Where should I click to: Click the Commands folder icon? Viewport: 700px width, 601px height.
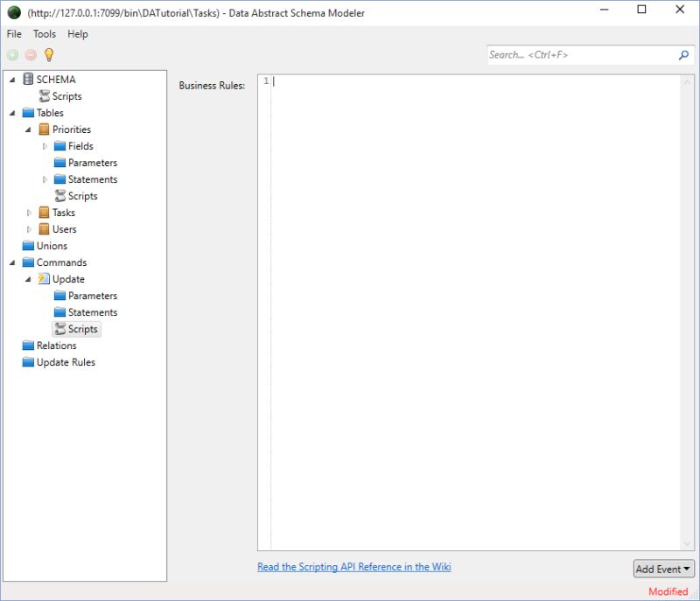tap(28, 262)
